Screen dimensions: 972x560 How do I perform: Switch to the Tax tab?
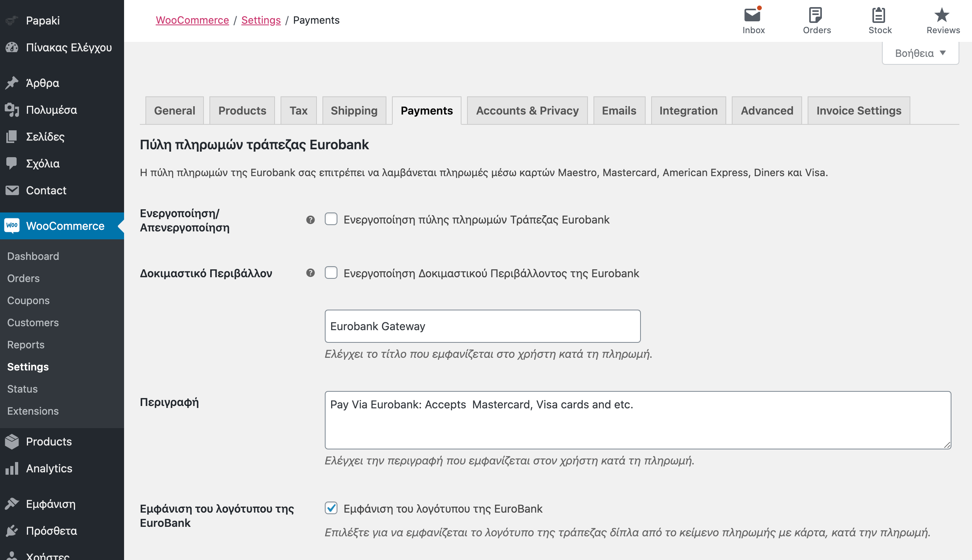[298, 111]
